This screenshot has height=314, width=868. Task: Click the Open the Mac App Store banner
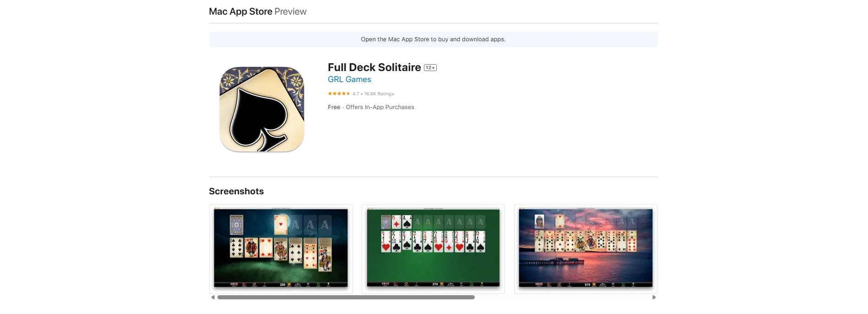tap(433, 39)
